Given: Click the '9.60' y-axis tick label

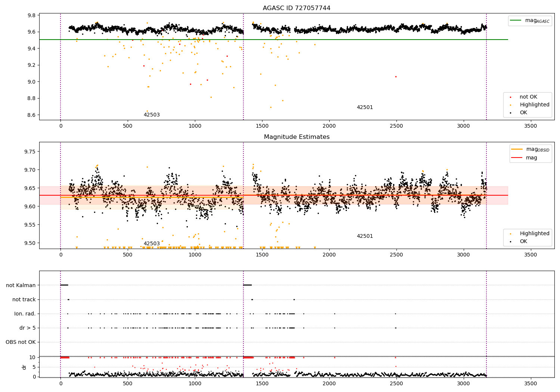Looking at the screenshot, I should (x=30, y=206).
